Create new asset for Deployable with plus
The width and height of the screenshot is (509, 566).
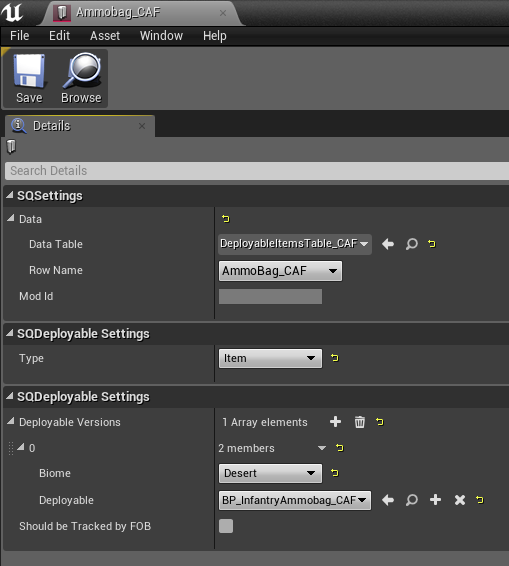435,500
